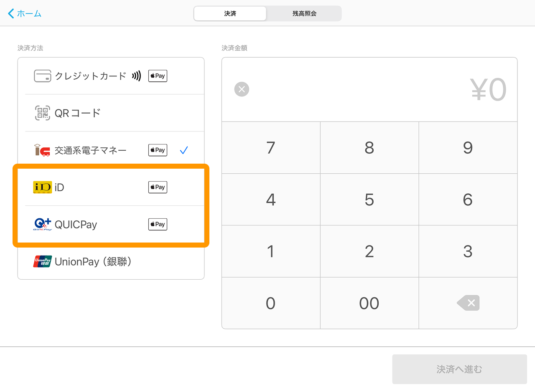Switch to the 残高照会 tab
Image resolution: width=535 pixels, height=392 pixels.
pyautogui.click(x=304, y=13)
